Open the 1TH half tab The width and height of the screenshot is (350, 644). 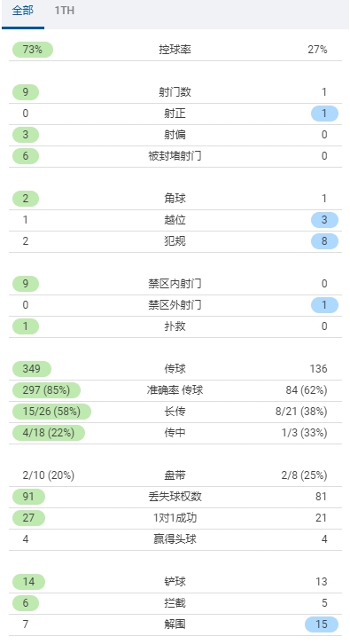click(x=65, y=12)
